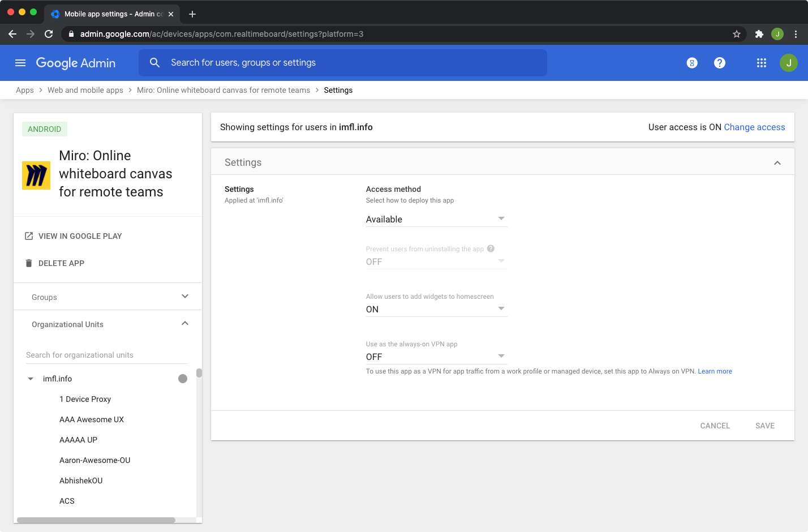The width and height of the screenshot is (808, 532).
Task: Expand the Groups section
Action: point(108,297)
